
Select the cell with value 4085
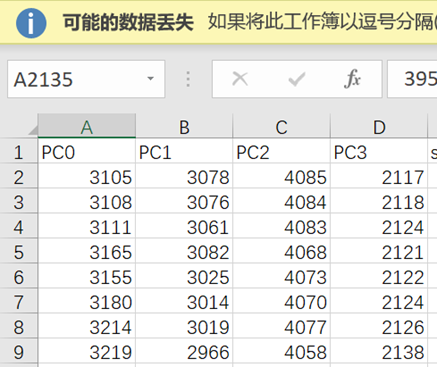click(x=281, y=177)
